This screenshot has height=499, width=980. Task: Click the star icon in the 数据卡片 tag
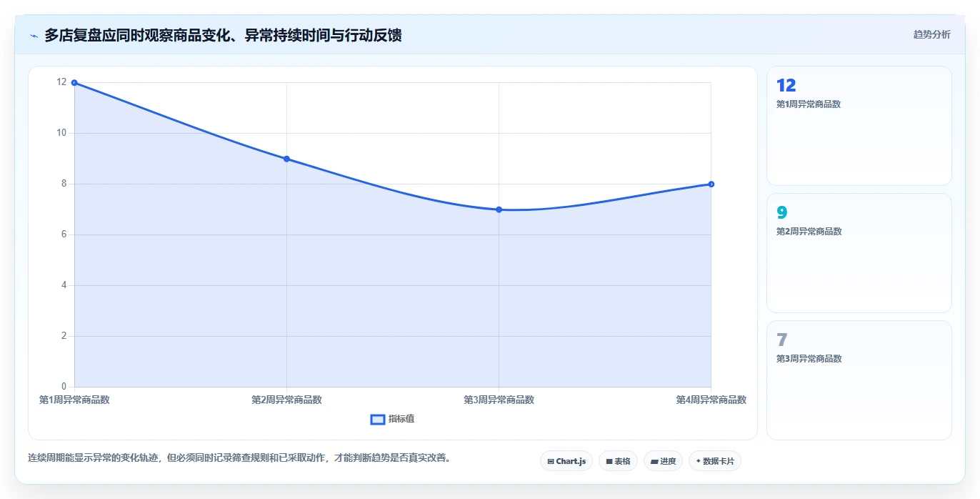[x=698, y=461]
